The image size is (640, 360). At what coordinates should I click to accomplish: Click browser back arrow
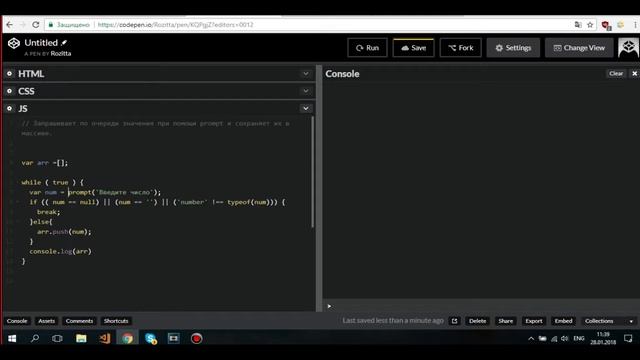10,25
